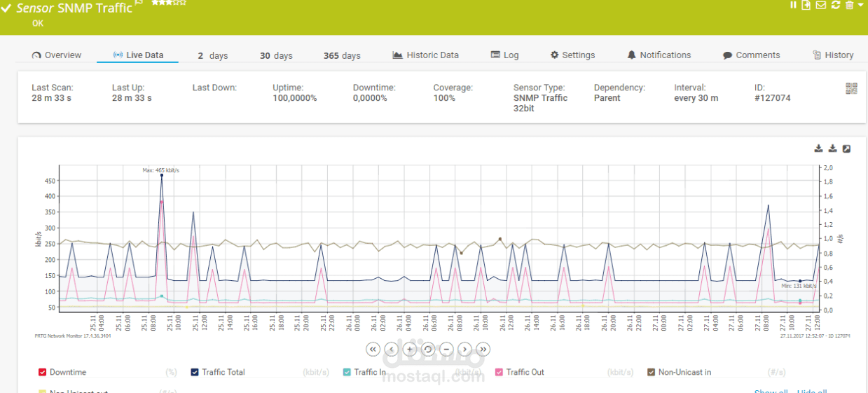The width and height of the screenshot is (868, 393).
Task: Switch to the Historic Data tab
Action: tap(426, 55)
